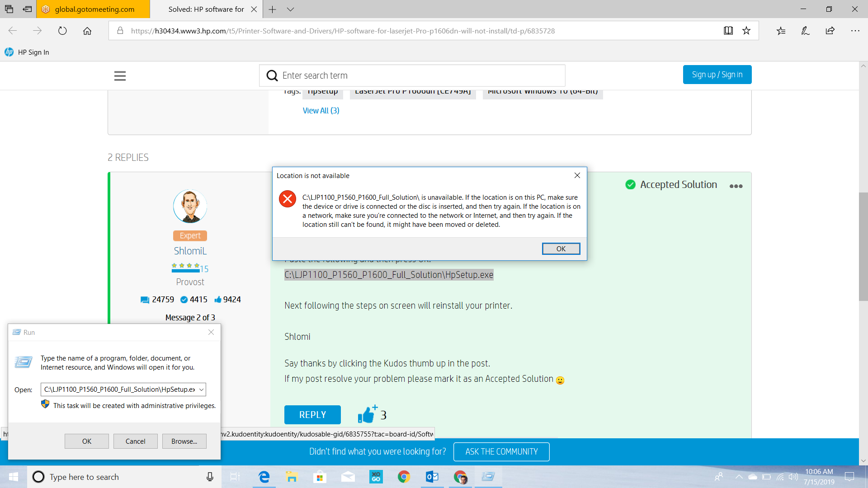Click the browser address bar URL

(343, 31)
